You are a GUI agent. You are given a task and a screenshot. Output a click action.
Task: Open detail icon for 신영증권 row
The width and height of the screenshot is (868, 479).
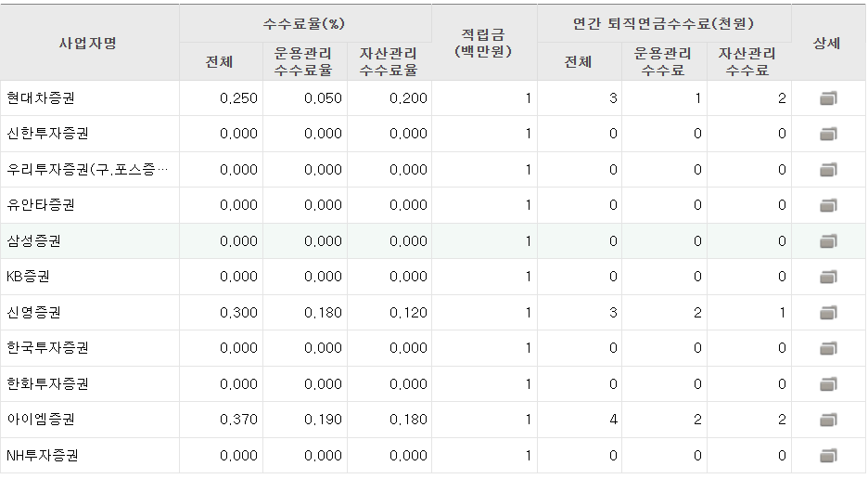(828, 313)
